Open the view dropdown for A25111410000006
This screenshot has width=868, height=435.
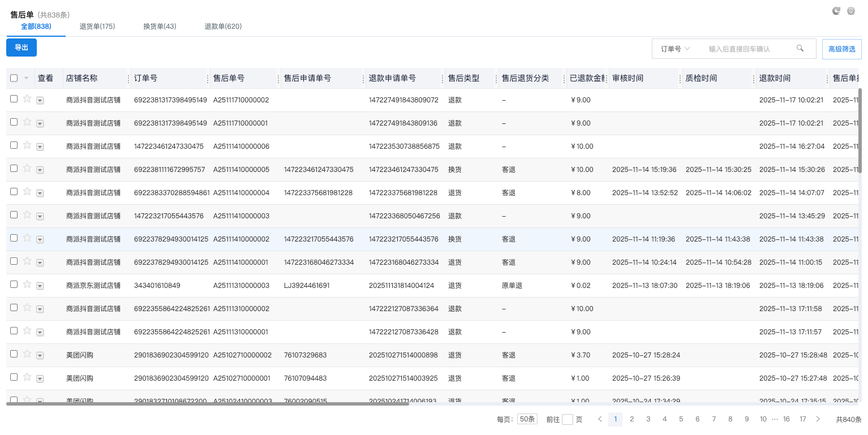[x=40, y=147]
